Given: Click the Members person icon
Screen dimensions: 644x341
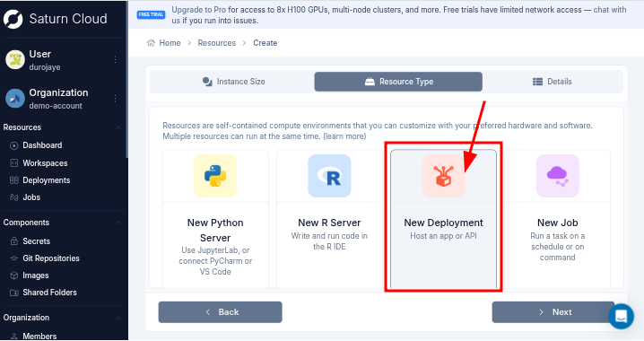Looking at the screenshot, I should 14,337.
